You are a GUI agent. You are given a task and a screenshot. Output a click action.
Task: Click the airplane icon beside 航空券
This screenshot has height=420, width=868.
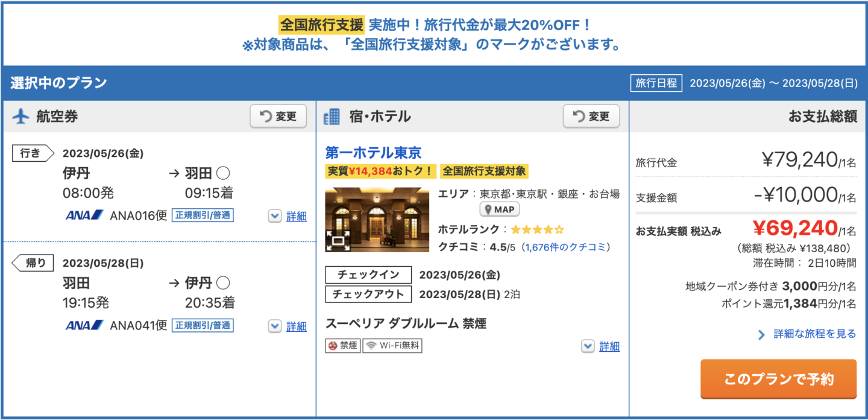tap(21, 116)
